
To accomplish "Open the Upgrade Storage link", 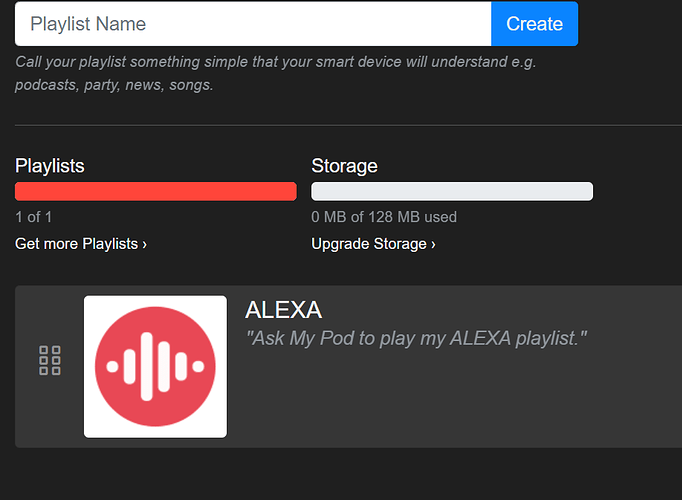I will tap(373, 244).
